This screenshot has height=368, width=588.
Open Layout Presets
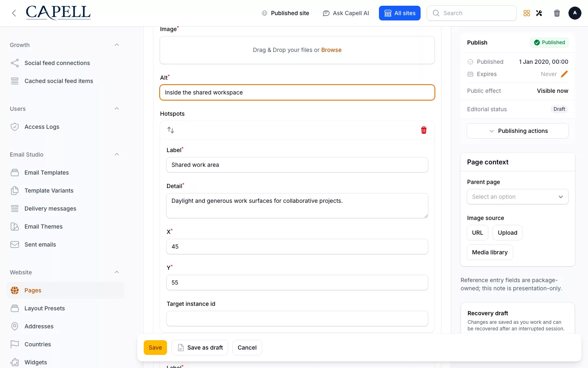pyautogui.click(x=65, y=308)
